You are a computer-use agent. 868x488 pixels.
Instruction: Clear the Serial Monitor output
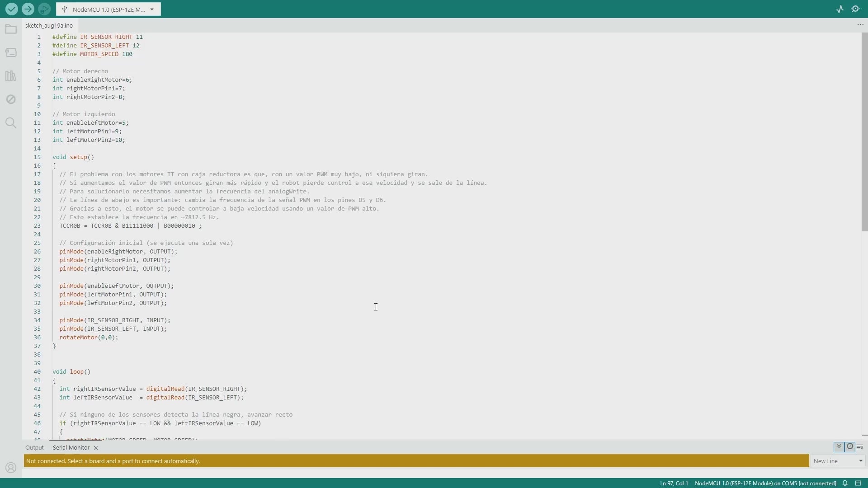(x=860, y=447)
